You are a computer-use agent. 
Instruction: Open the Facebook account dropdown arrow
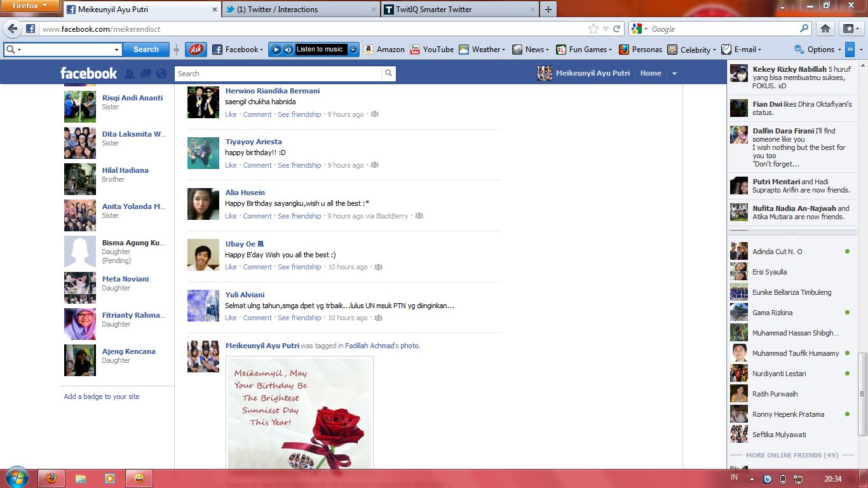click(x=674, y=74)
